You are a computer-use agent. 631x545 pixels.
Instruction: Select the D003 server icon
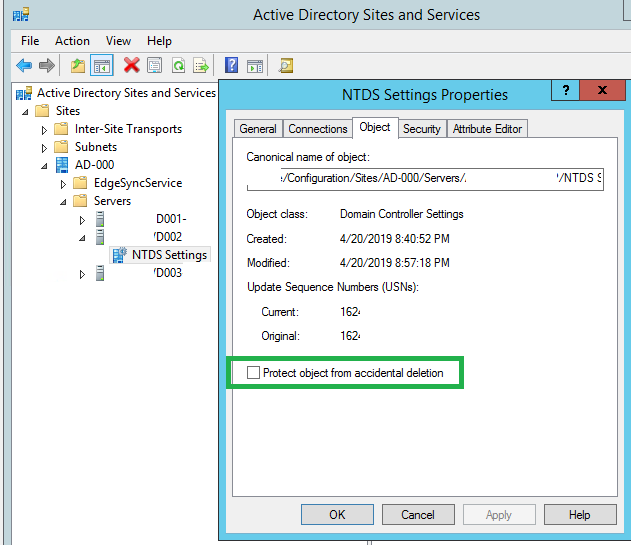[x=100, y=273]
